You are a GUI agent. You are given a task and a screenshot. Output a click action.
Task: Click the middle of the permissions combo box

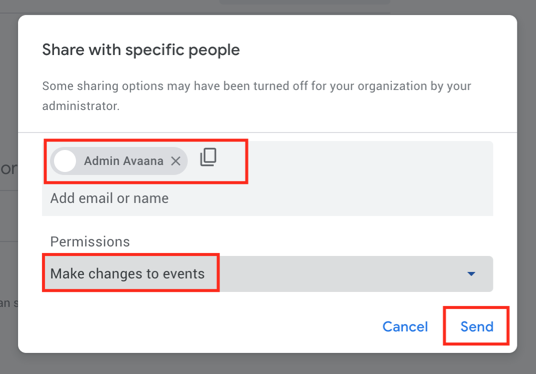point(267,274)
